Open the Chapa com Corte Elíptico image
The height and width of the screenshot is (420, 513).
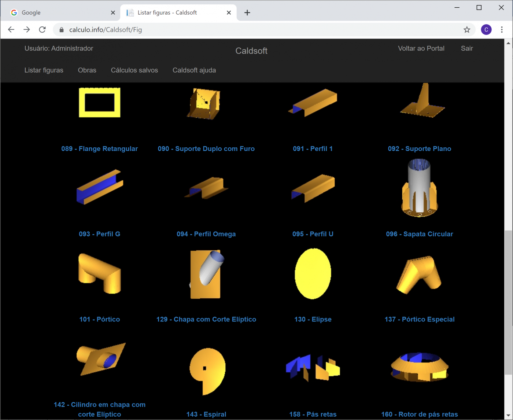(x=206, y=274)
